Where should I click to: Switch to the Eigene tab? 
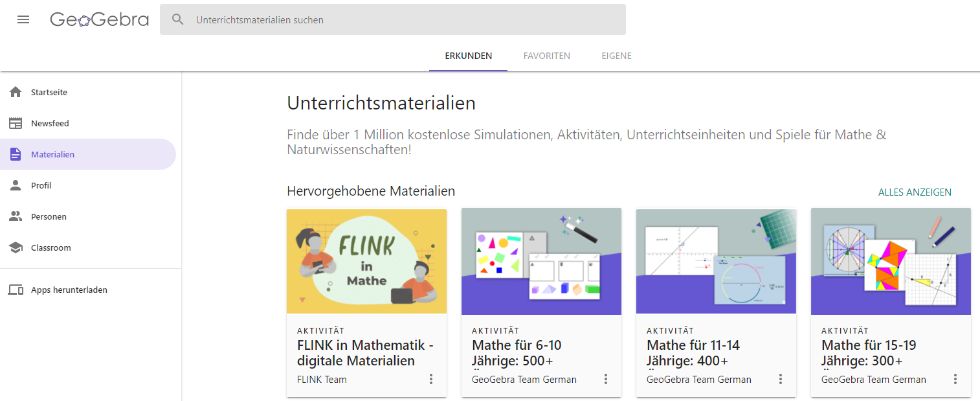616,56
